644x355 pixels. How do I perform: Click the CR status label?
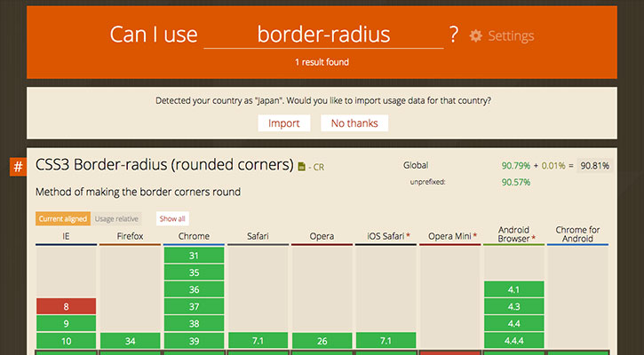(x=318, y=168)
